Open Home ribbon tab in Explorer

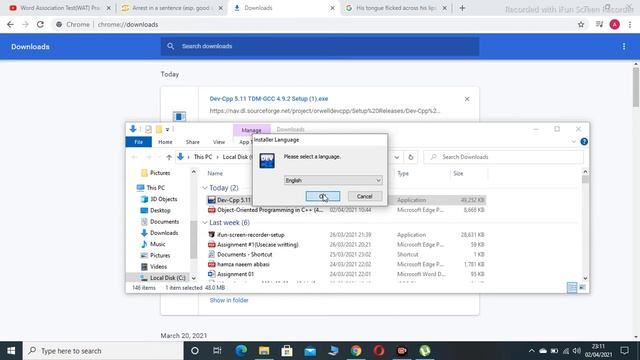click(x=165, y=142)
